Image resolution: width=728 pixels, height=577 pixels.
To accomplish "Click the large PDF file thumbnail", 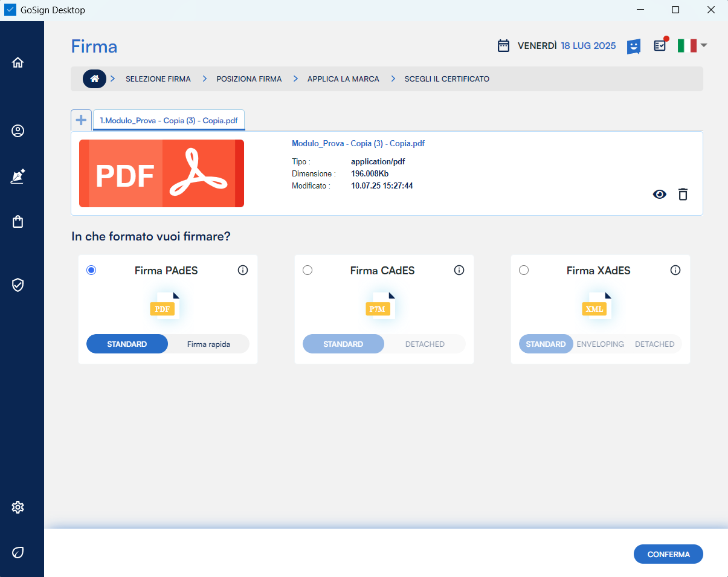I will point(161,173).
